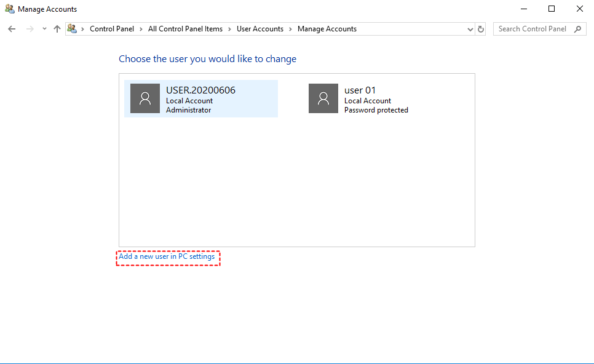Screen dimensions: 594x364
Task: Expand chevron after Control Panel breadcrumb
Action: coord(141,29)
